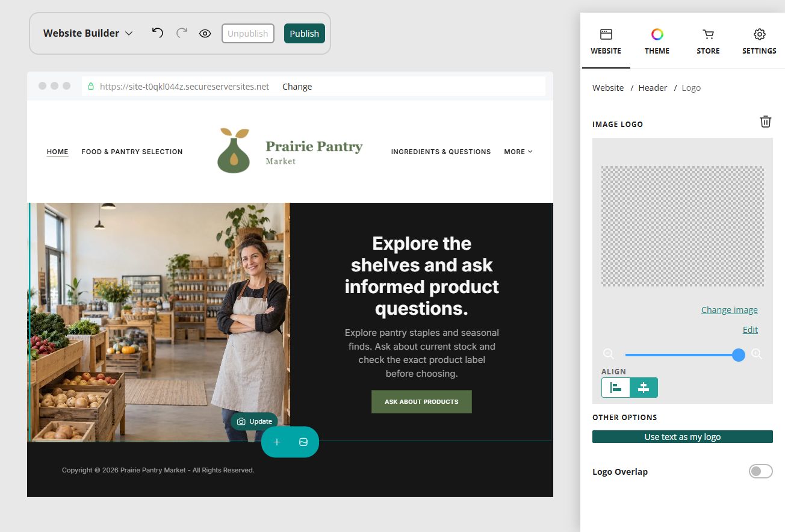Click the transparent logo preview thumbnail
This screenshot has width=785, height=532.
683,226
